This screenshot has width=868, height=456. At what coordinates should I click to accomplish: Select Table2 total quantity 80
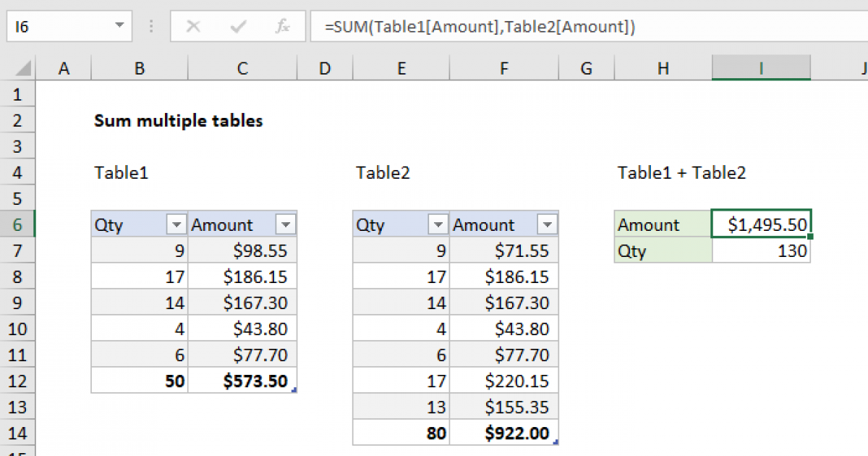[401, 434]
